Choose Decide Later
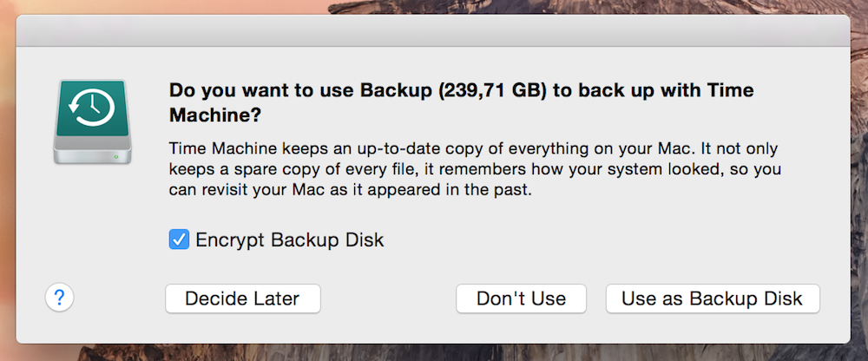The width and height of the screenshot is (868, 361). click(x=242, y=299)
